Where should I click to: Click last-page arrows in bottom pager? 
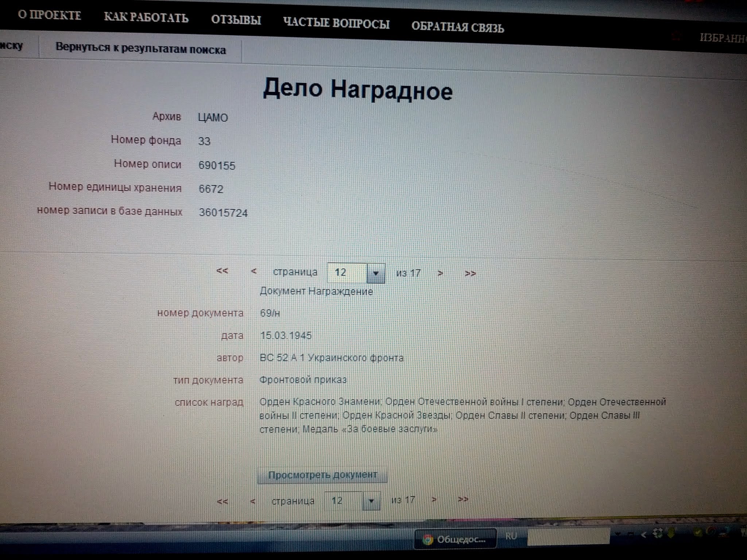463,499
